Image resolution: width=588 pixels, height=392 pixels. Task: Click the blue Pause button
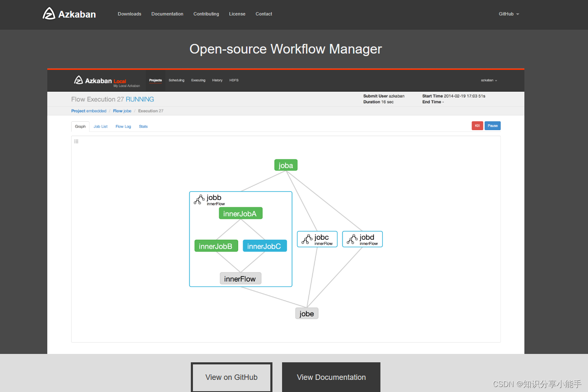[x=493, y=126]
